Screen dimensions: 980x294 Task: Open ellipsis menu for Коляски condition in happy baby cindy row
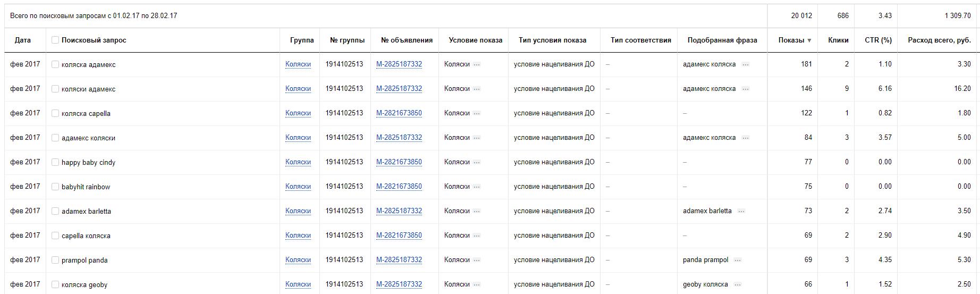click(x=477, y=162)
